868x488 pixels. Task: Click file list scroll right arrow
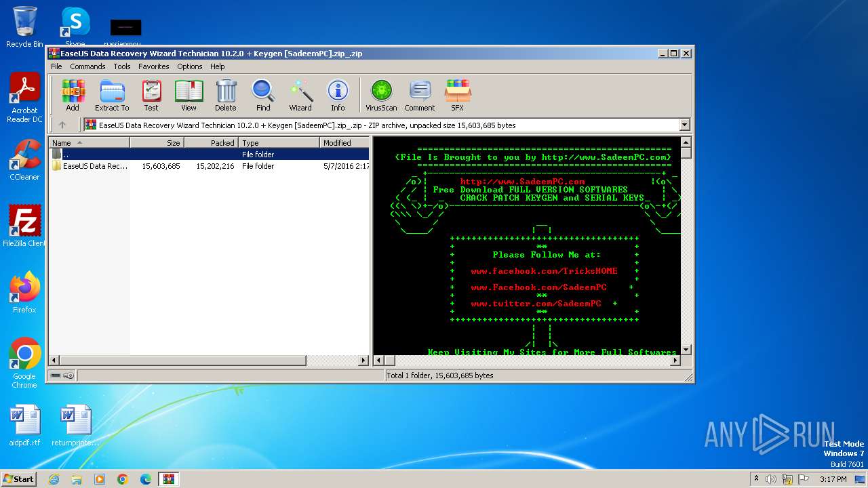coord(363,361)
